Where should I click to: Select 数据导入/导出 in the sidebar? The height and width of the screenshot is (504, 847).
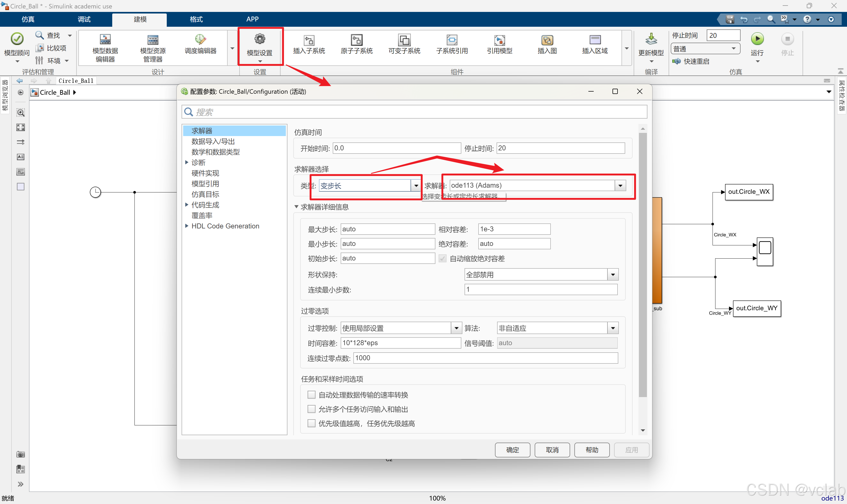pyautogui.click(x=213, y=141)
